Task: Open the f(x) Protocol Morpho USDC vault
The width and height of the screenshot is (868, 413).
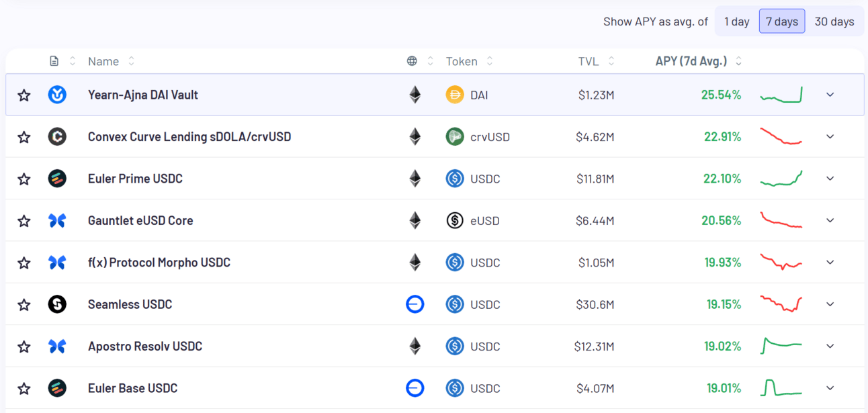Action: pyautogui.click(x=159, y=263)
